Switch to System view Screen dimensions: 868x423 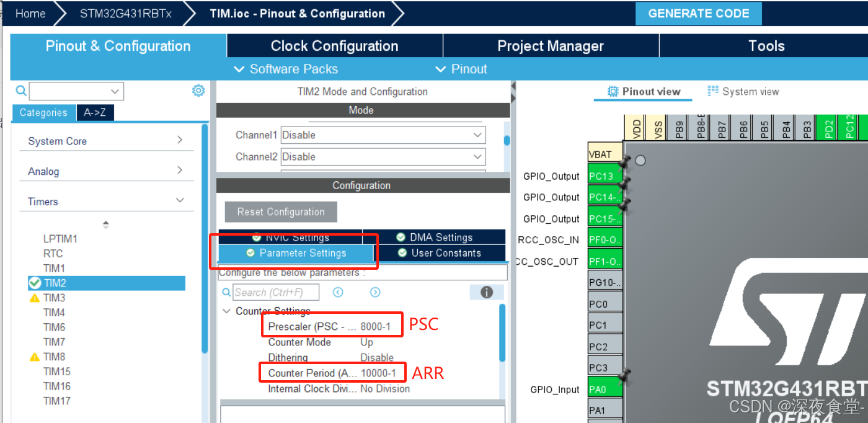(743, 92)
